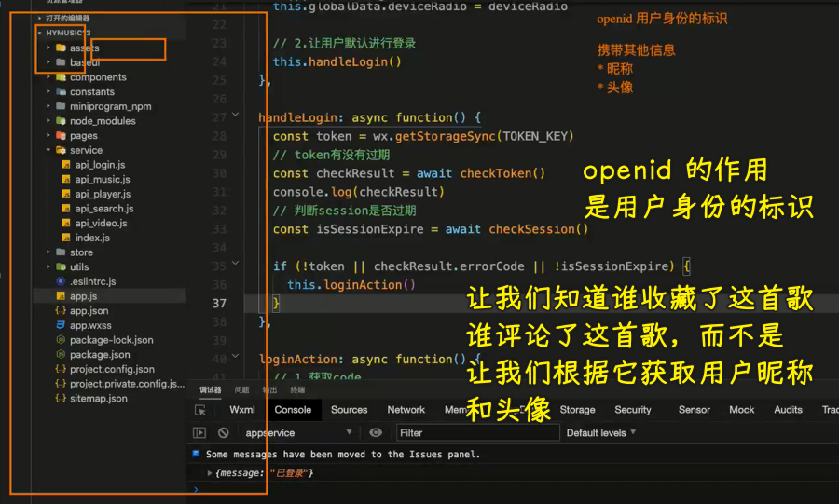This screenshot has width=839, height=504.
Task: Open api_search.js file
Action: pyautogui.click(x=104, y=209)
